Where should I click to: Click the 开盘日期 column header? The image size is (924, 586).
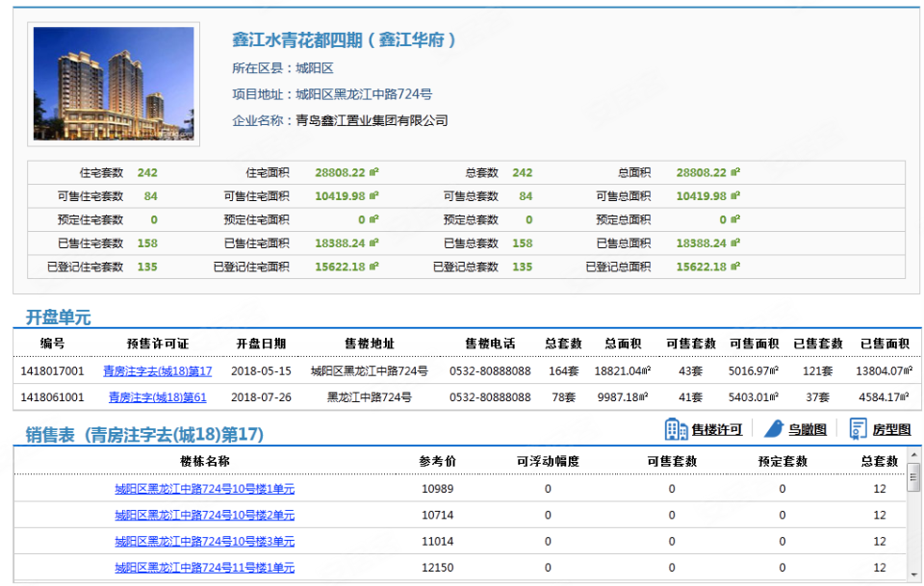click(x=261, y=344)
